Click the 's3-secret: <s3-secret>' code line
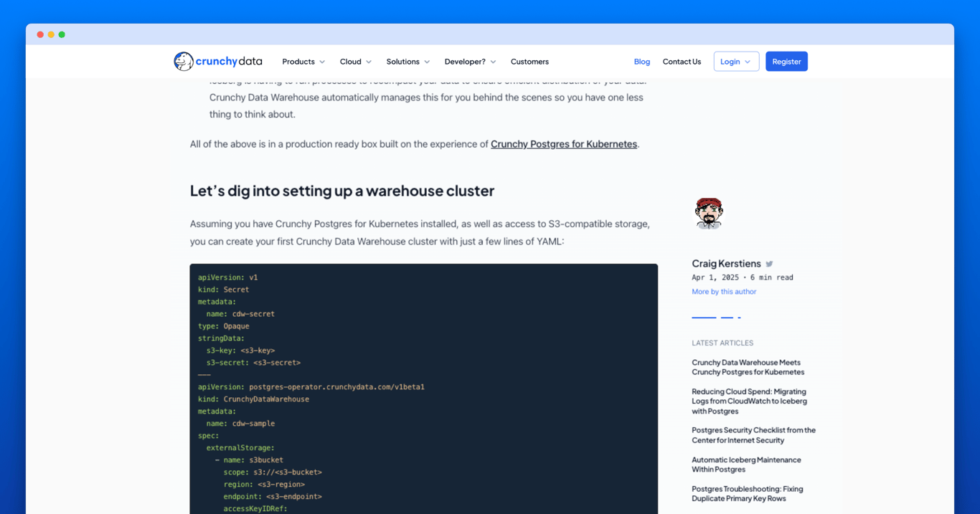Viewport: 980px width, 514px height. 254,363
